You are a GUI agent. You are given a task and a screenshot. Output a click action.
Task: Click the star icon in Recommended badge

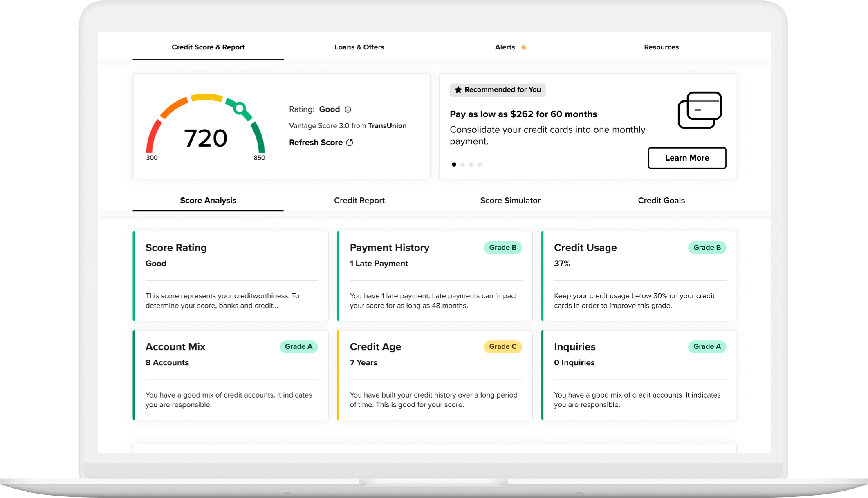point(458,90)
